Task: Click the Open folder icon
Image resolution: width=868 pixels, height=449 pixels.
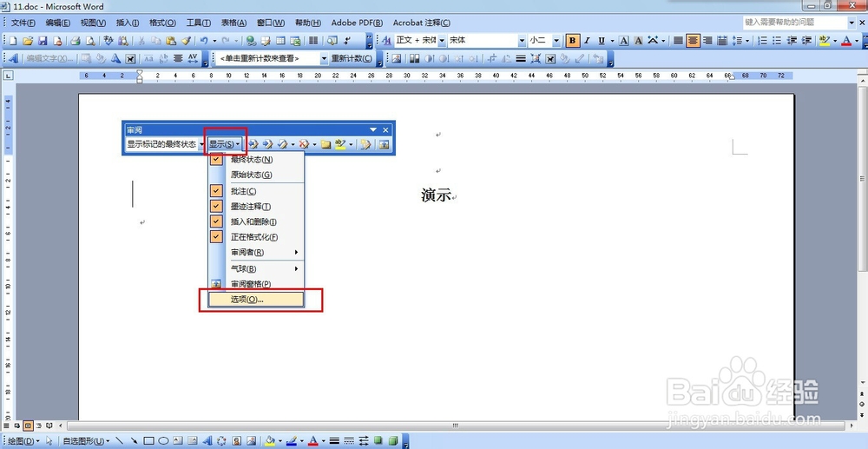Action: click(x=28, y=41)
